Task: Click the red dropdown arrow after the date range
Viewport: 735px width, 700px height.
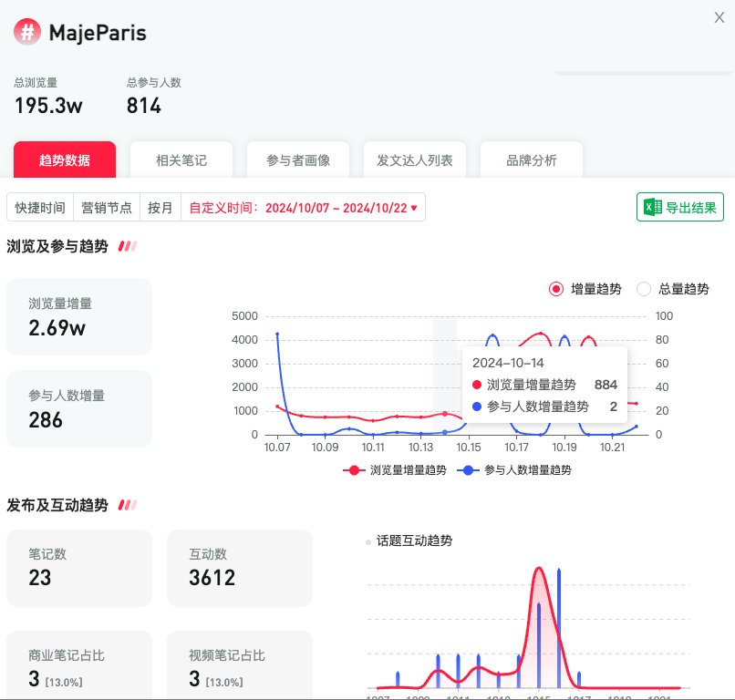Action: coord(414,208)
